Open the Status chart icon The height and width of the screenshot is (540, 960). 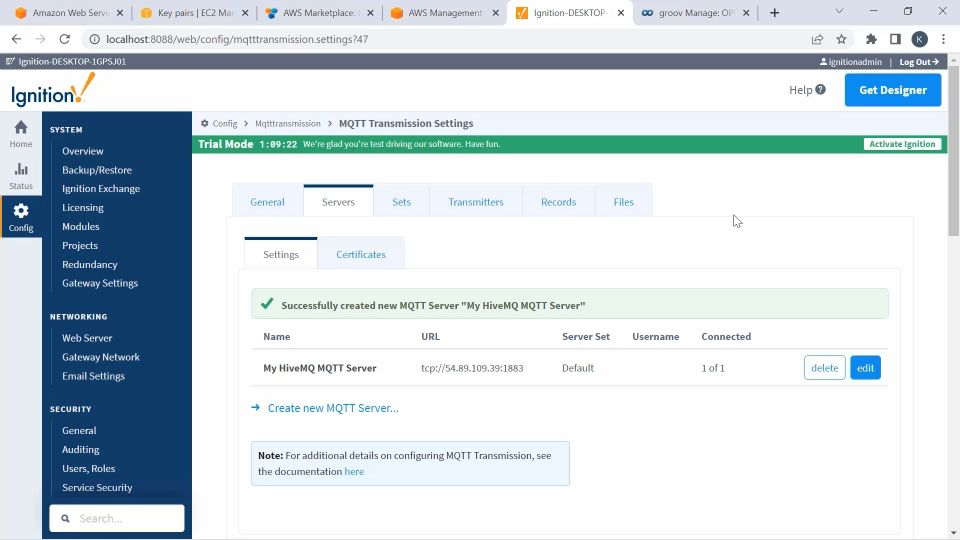21,170
